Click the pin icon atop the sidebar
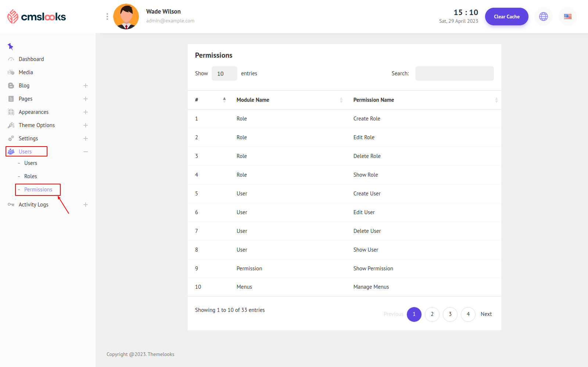The height and width of the screenshot is (367, 588). (10, 46)
